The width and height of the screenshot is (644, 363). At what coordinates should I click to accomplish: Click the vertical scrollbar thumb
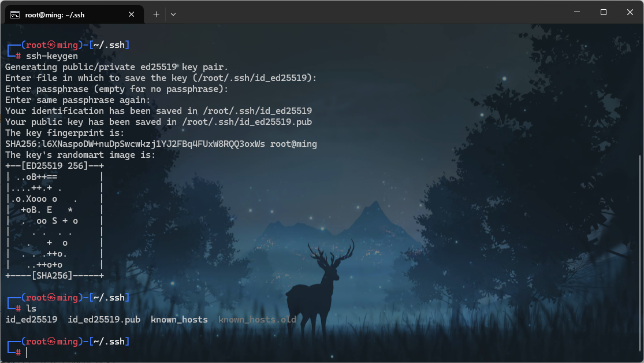coord(641,254)
